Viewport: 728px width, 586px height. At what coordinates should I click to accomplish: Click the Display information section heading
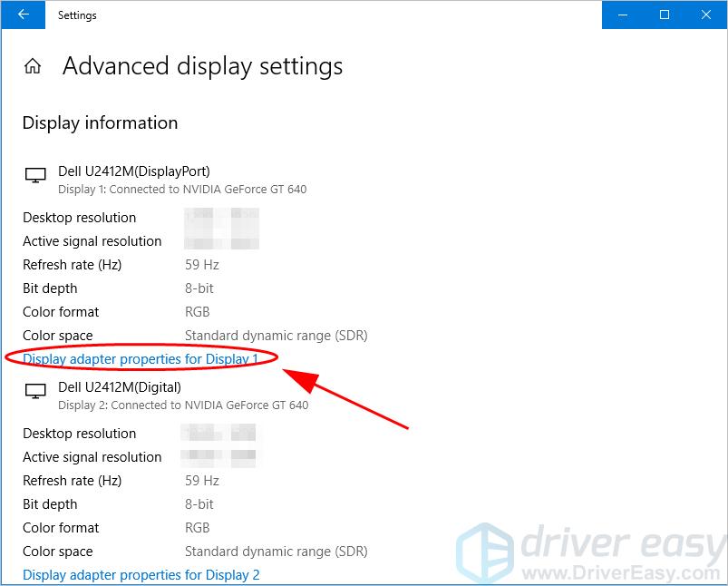(100, 122)
